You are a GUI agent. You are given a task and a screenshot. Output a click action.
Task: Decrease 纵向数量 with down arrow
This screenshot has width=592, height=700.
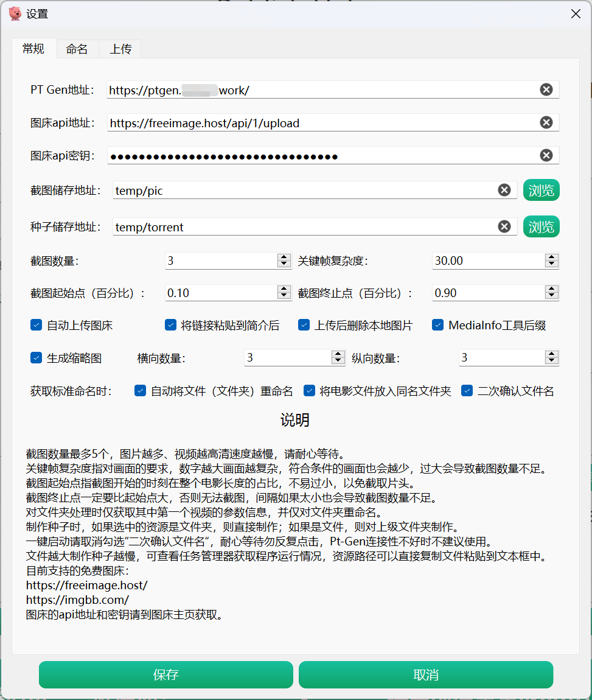(x=551, y=361)
